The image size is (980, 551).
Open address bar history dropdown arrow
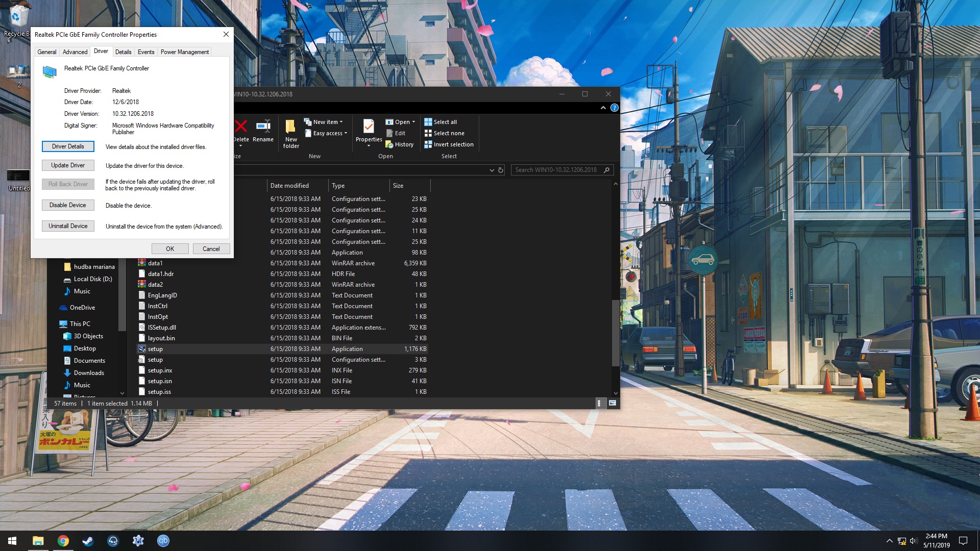point(492,170)
